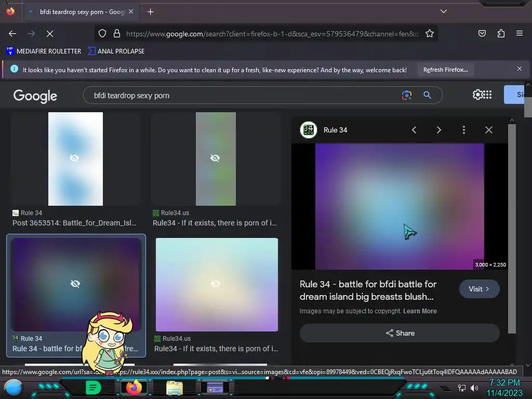This screenshot has height=399, width=532.
Task: Click the Rule 34 site icon in the preview panel
Action: tap(309, 130)
